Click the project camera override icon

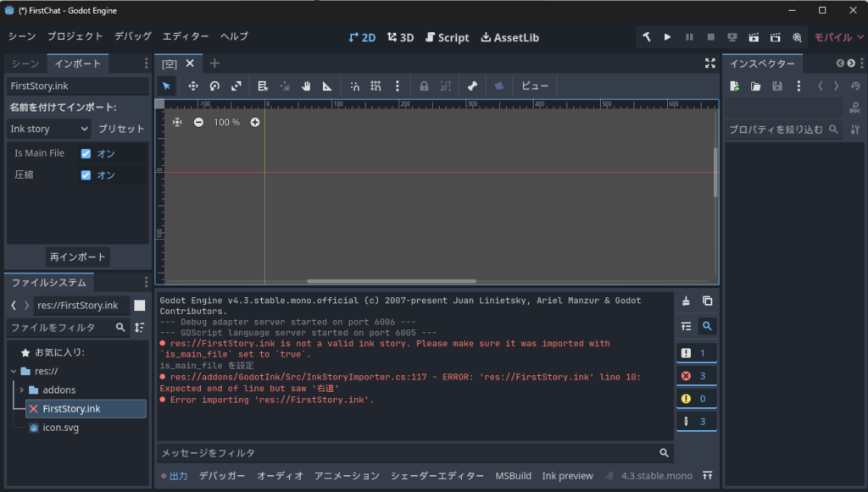tap(499, 86)
